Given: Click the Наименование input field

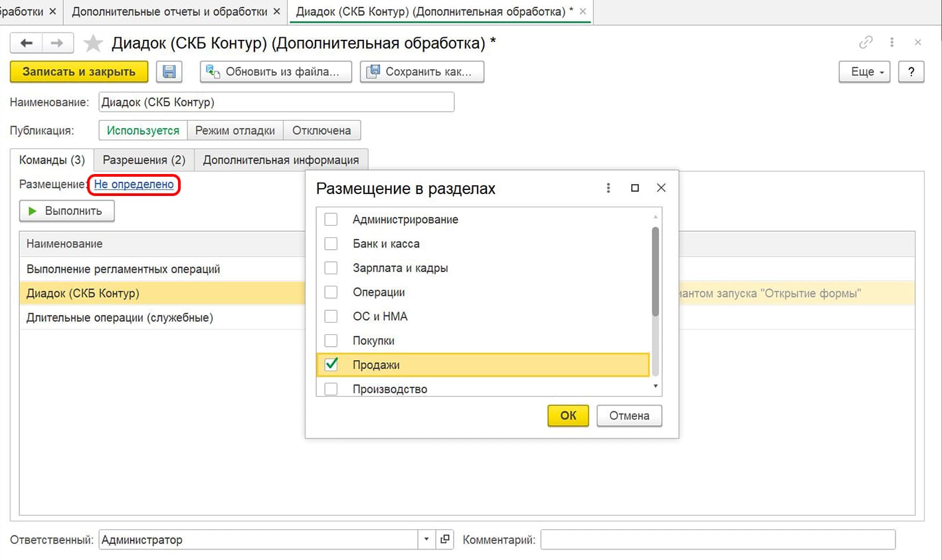Looking at the screenshot, I should tap(276, 102).
